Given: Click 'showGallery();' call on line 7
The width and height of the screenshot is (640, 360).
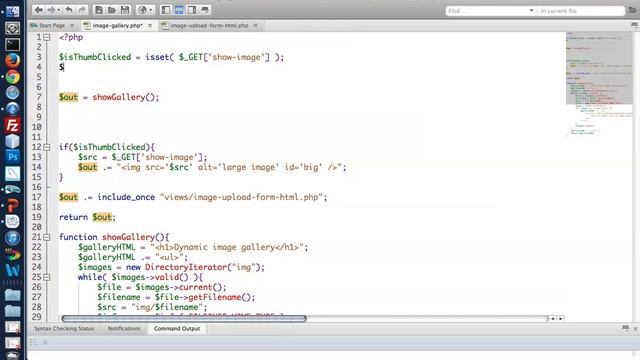Looking at the screenshot, I should [x=126, y=97].
